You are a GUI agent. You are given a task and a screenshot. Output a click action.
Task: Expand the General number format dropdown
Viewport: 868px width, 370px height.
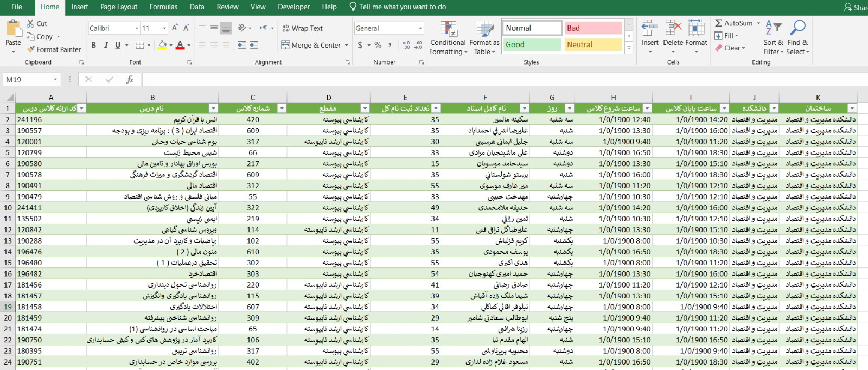click(420, 28)
